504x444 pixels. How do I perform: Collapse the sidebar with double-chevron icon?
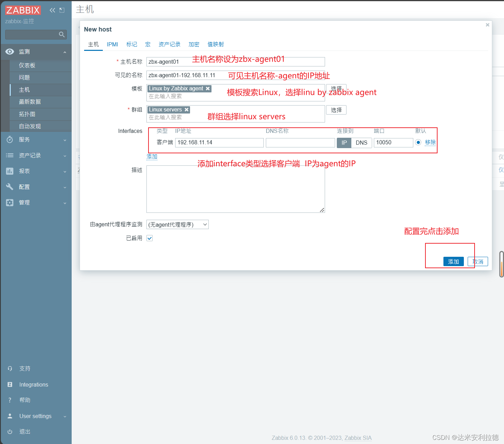pyautogui.click(x=52, y=10)
